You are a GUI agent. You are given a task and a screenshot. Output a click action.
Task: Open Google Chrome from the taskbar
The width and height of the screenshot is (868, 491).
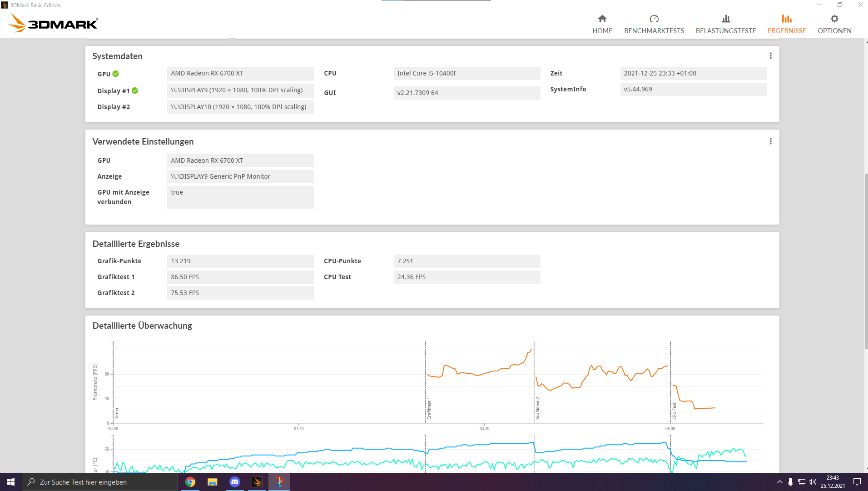[x=190, y=482]
